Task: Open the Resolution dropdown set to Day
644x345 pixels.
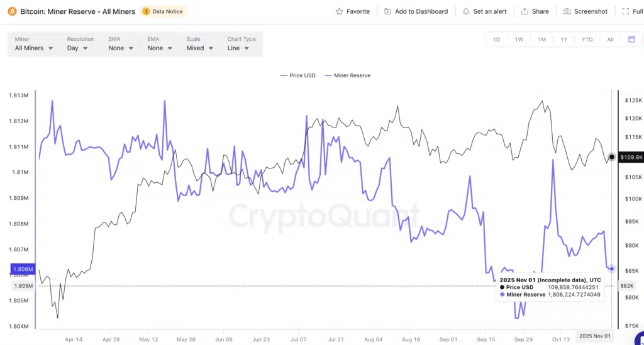Action: coord(80,48)
